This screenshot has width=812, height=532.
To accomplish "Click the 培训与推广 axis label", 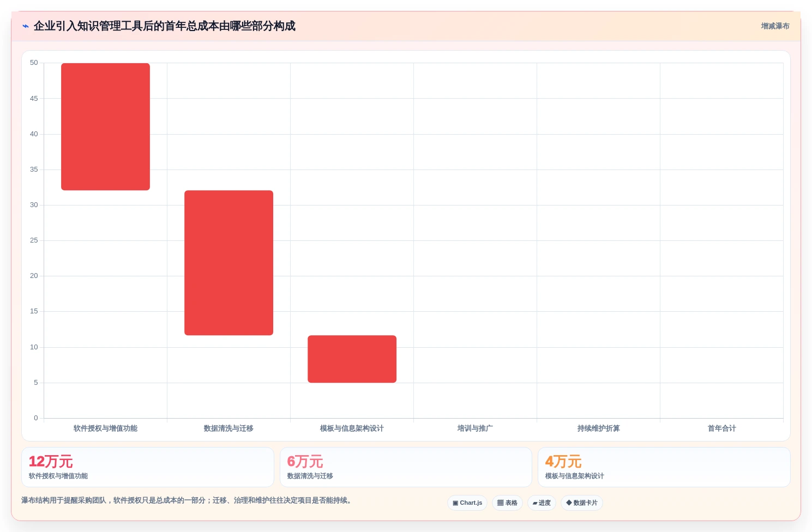I will 475,428.
